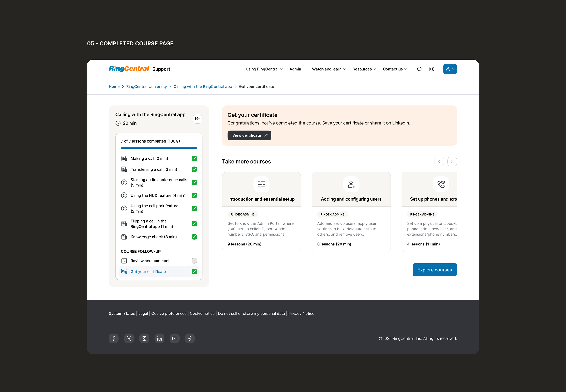Image resolution: width=566 pixels, height=392 pixels.
Task: Open the Resources menu
Action: pos(364,69)
